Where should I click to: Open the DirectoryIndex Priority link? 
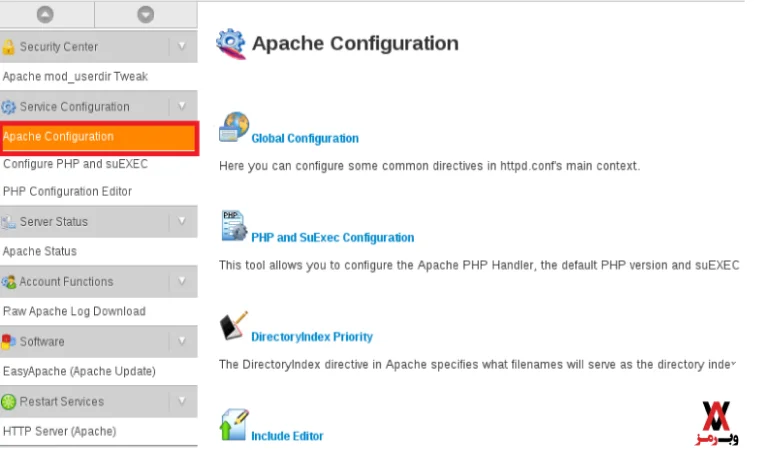coord(312,337)
